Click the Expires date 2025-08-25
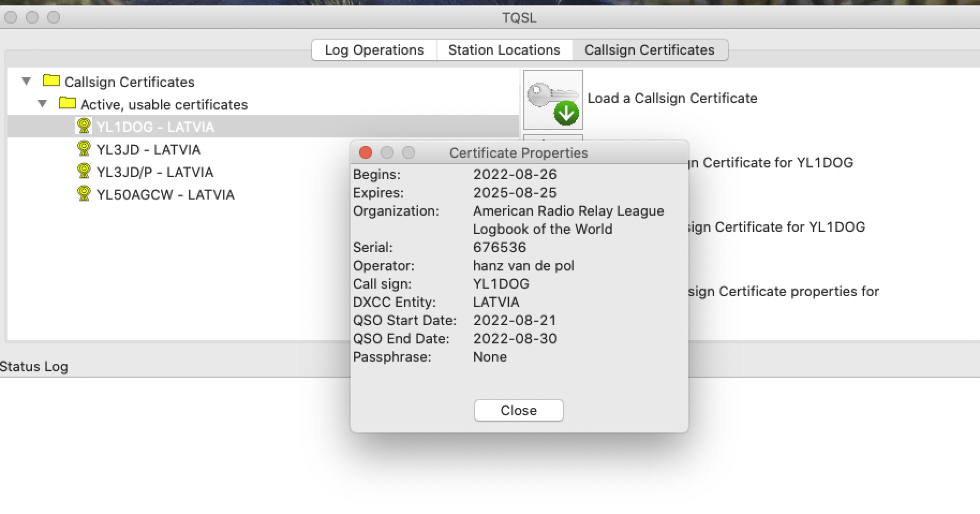This screenshot has width=980, height=514. click(x=515, y=193)
